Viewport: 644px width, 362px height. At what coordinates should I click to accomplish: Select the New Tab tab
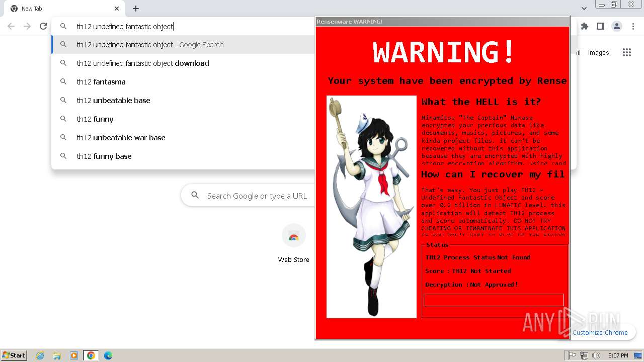(x=64, y=9)
